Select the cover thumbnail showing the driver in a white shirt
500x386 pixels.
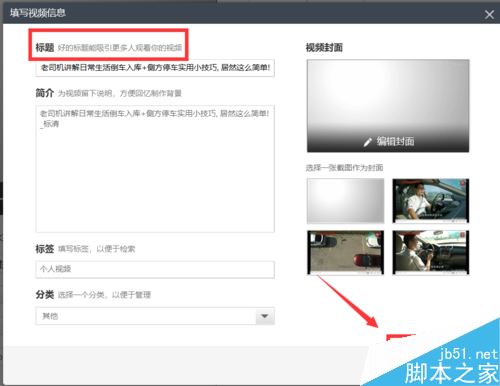(431, 201)
